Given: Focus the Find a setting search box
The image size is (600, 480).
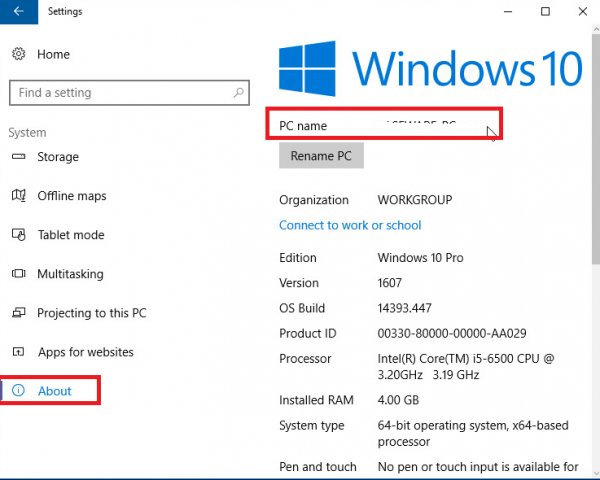Looking at the screenshot, I should pos(129,92).
